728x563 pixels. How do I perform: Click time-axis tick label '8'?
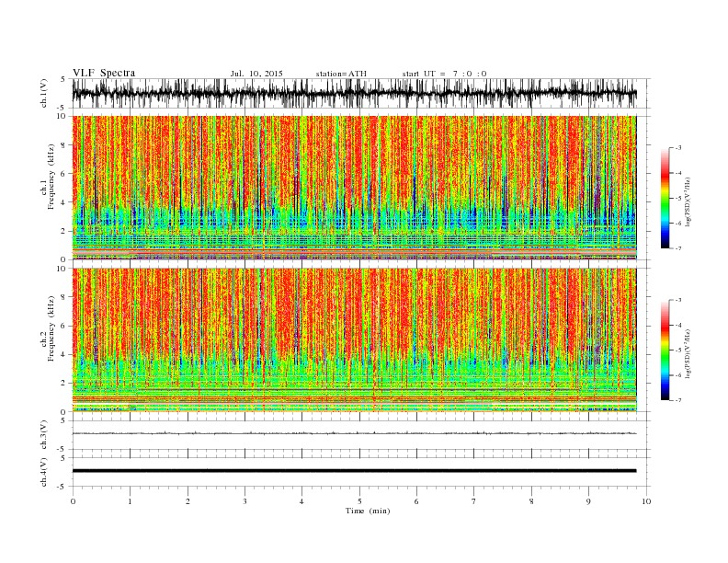click(x=531, y=501)
